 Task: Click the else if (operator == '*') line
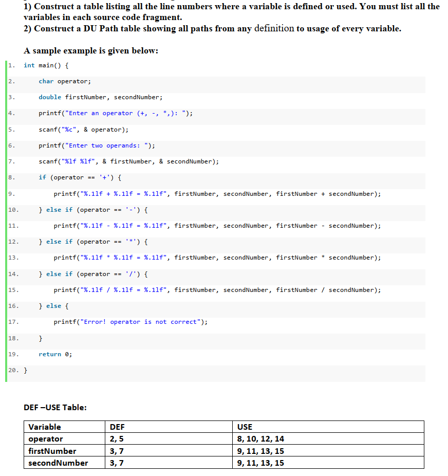93,242
